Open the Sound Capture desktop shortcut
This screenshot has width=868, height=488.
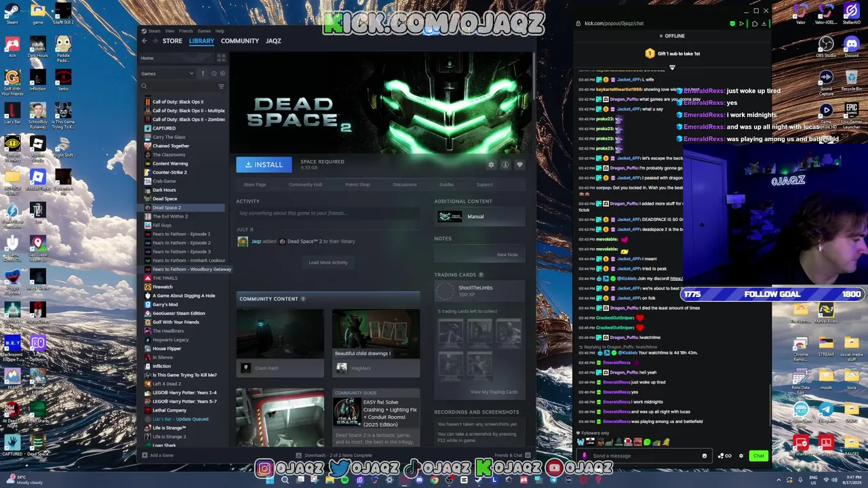(x=826, y=83)
